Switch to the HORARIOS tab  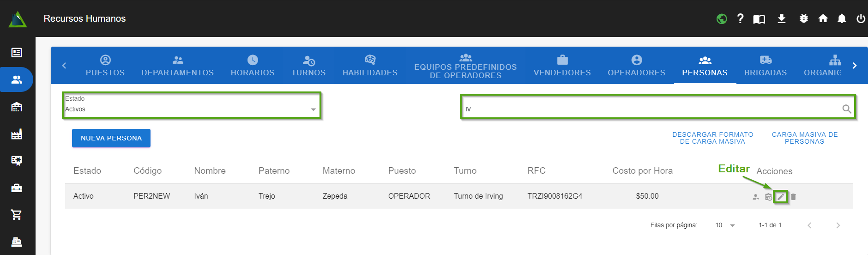coord(253,66)
